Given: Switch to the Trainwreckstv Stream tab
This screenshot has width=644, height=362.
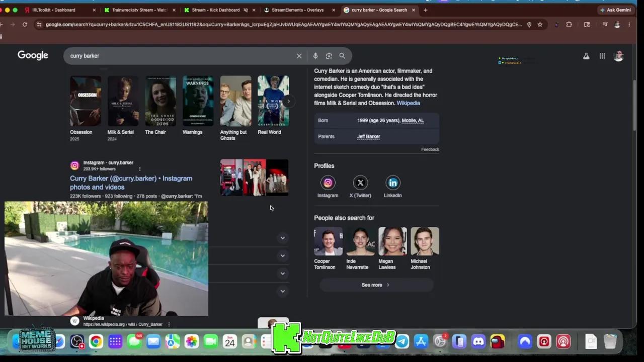Looking at the screenshot, I should [139, 10].
